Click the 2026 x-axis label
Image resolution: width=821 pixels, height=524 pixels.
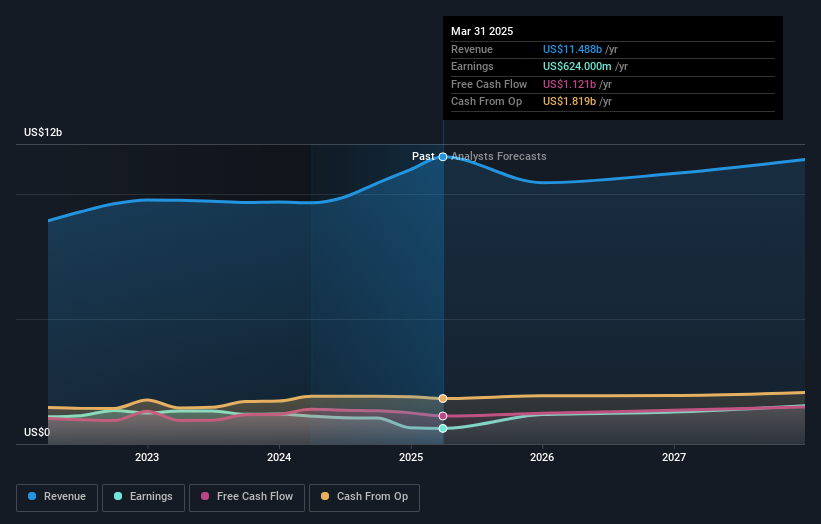point(542,457)
